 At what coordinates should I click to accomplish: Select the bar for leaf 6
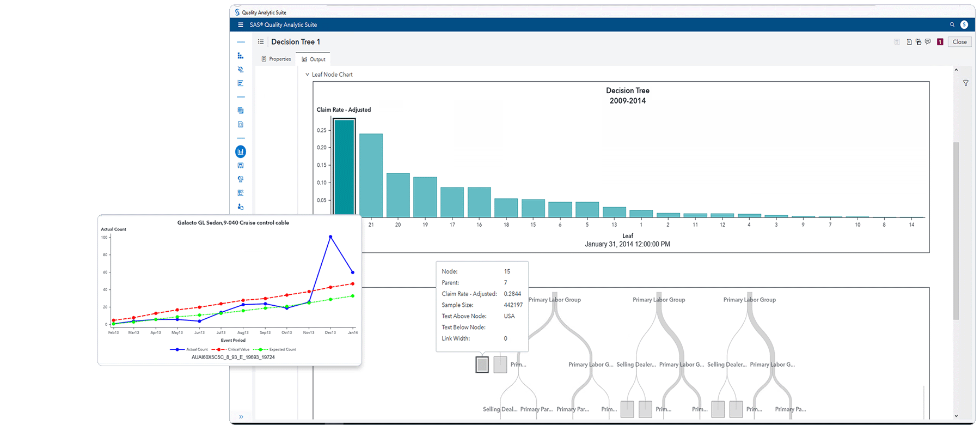click(560, 210)
